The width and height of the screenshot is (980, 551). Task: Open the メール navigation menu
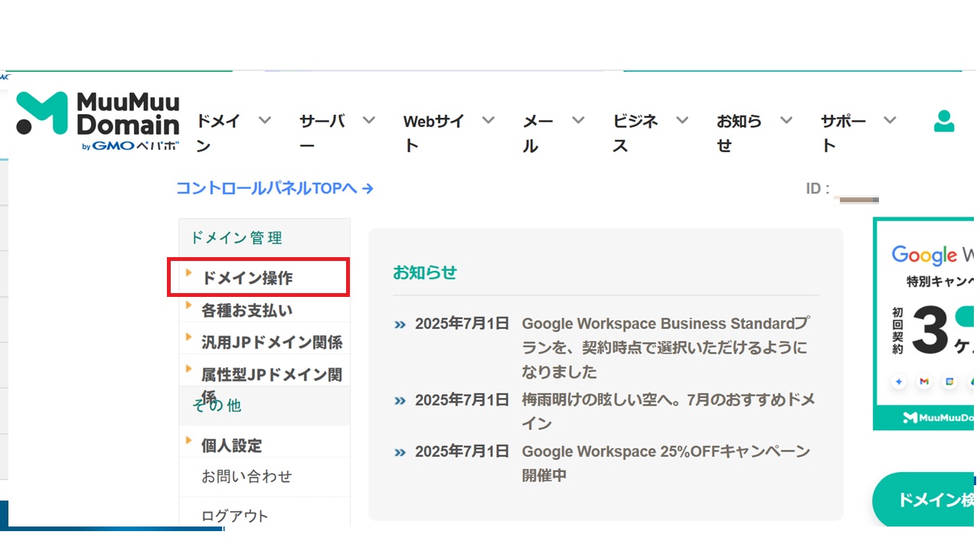point(538,133)
